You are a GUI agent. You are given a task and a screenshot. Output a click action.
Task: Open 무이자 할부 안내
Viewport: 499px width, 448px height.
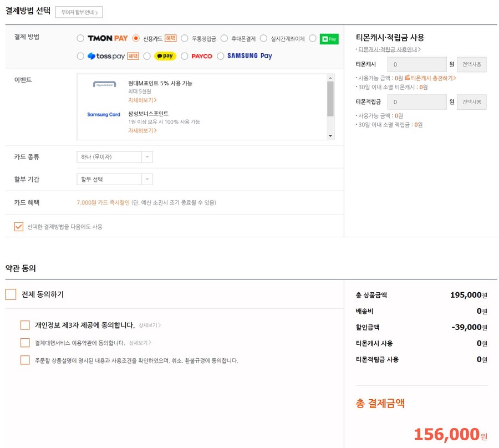point(78,12)
